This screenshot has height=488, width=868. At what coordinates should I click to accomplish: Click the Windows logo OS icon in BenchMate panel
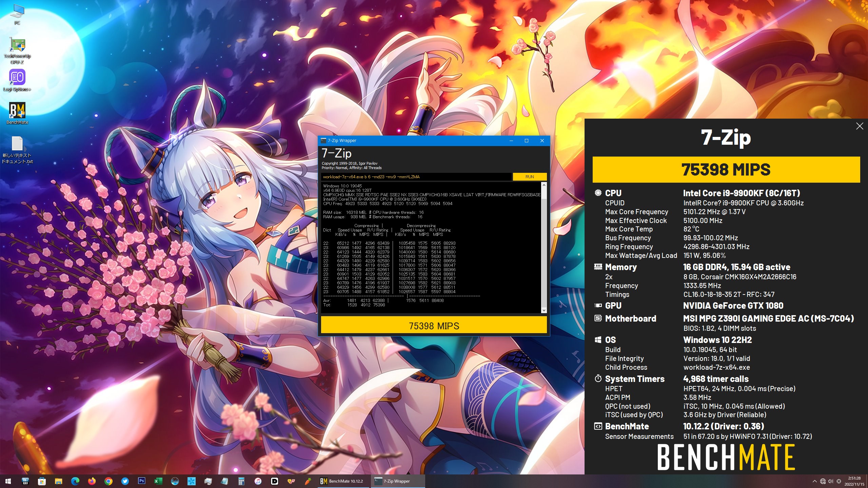(x=598, y=340)
